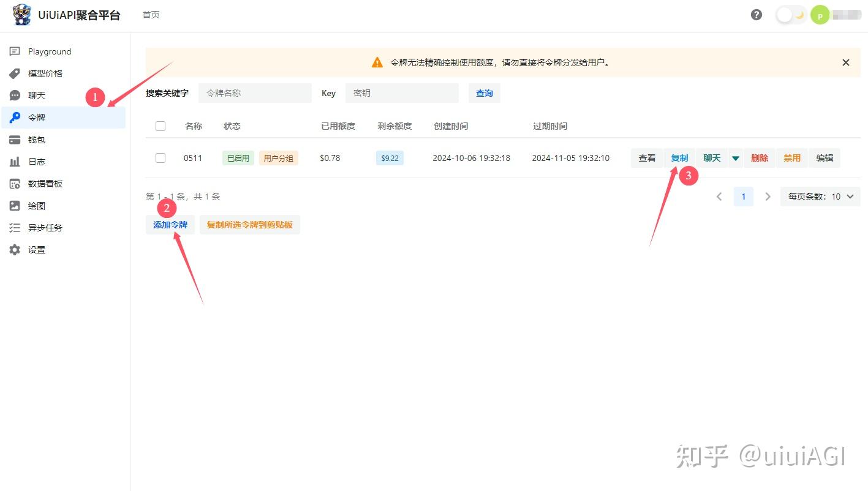Viewport: 868px width, 491px height.
Task: Click the Playground sidebar icon
Action: (15, 51)
